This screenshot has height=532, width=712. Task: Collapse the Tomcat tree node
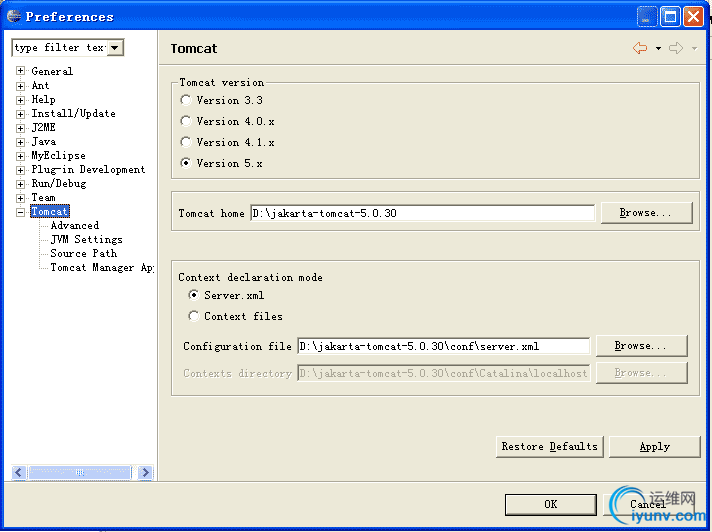tap(20, 212)
